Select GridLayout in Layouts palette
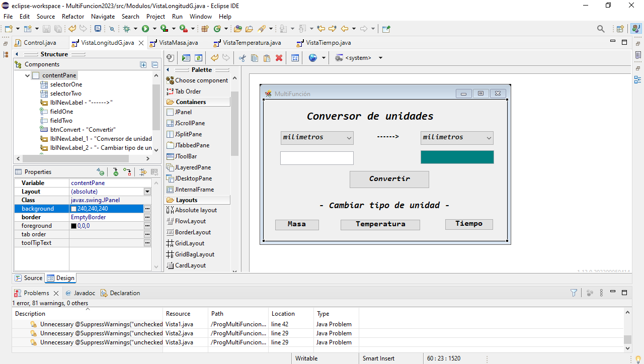Image resolution: width=644 pixels, height=364 pixels. point(185,243)
